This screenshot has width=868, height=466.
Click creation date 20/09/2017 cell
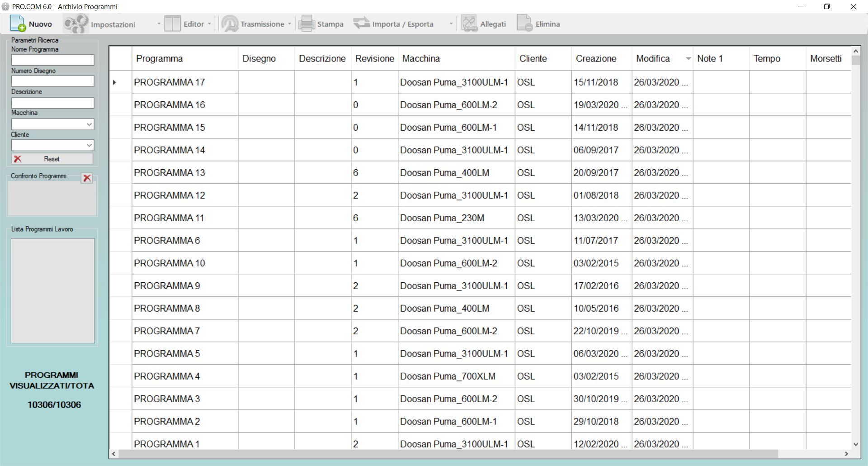pyautogui.click(x=601, y=172)
